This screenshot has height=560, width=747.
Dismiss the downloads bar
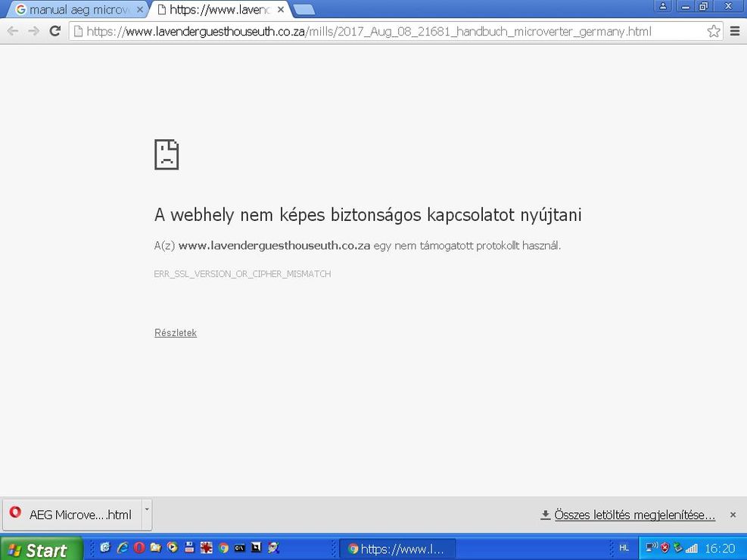733,515
